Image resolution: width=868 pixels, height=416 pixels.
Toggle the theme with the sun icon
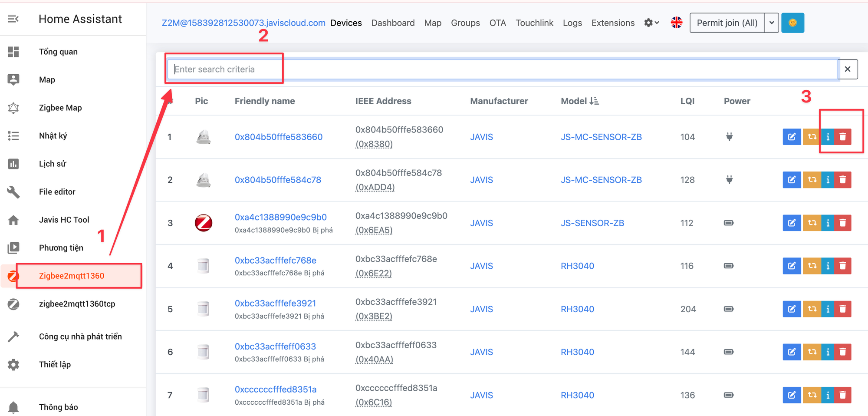pyautogui.click(x=792, y=23)
